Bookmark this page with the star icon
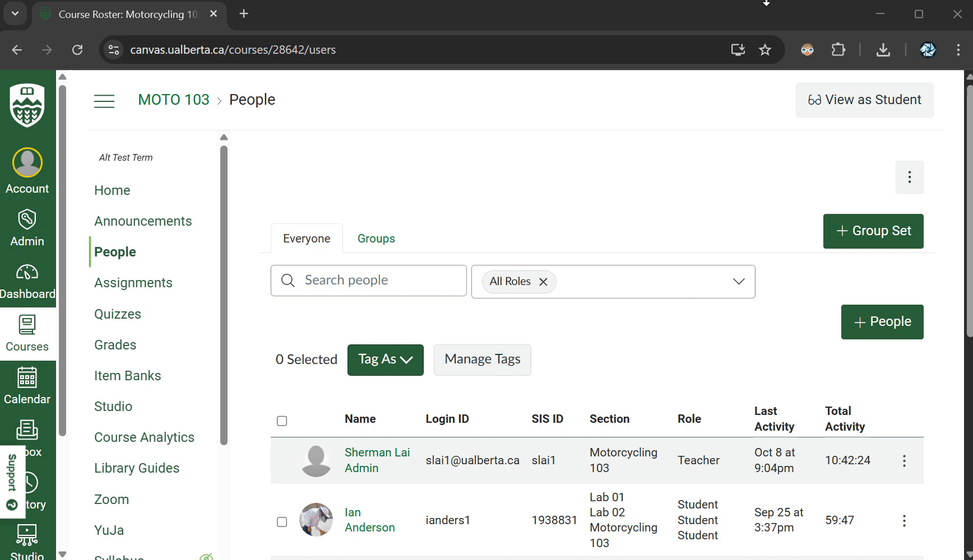Viewport: 973px width, 560px height. [764, 50]
